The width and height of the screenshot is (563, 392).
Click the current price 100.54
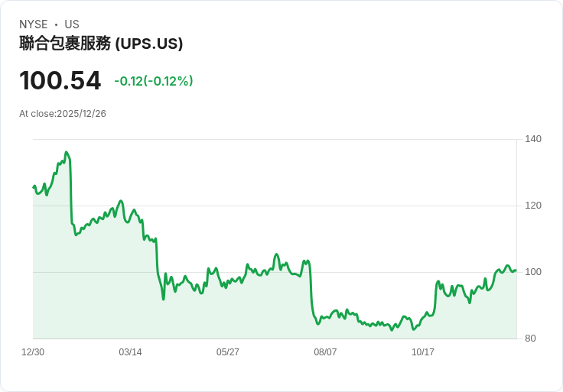click(60, 81)
